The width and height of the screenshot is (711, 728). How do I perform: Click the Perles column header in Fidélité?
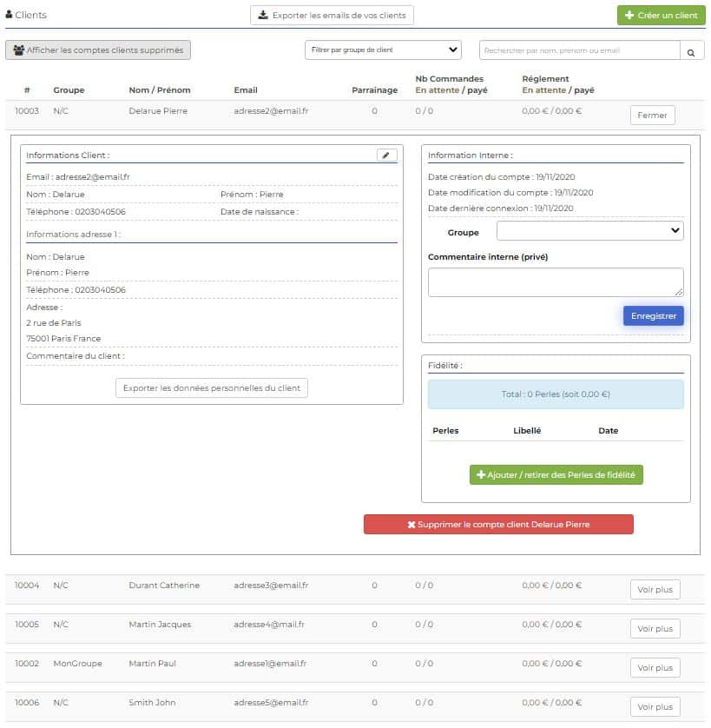pyautogui.click(x=445, y=430)
